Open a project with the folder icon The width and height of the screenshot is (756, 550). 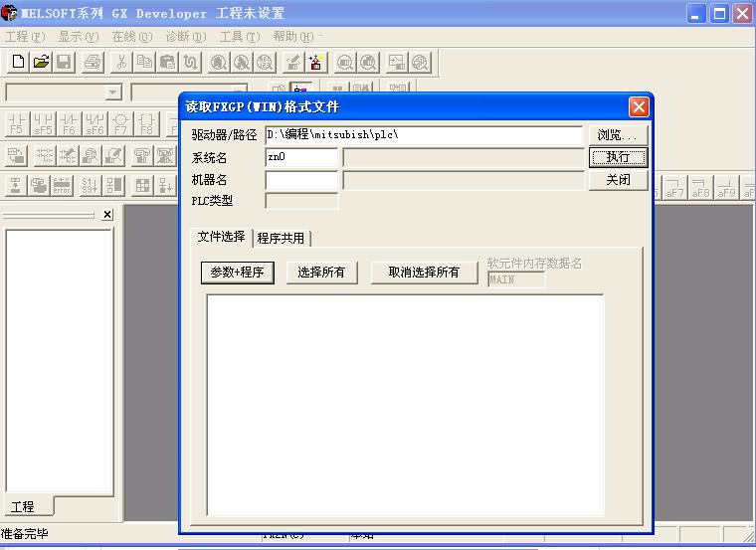point(41,62)
